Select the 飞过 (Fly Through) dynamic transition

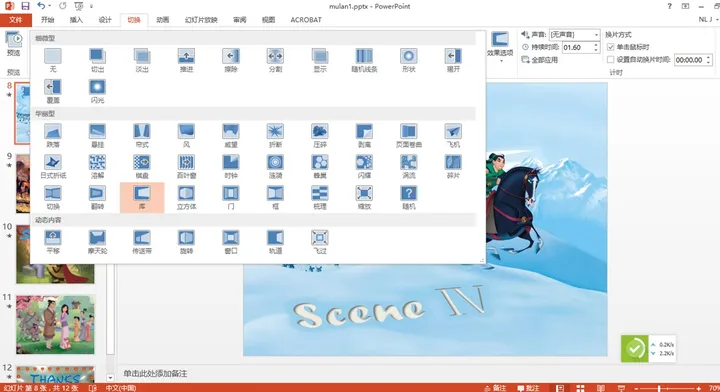click(320, 242)
